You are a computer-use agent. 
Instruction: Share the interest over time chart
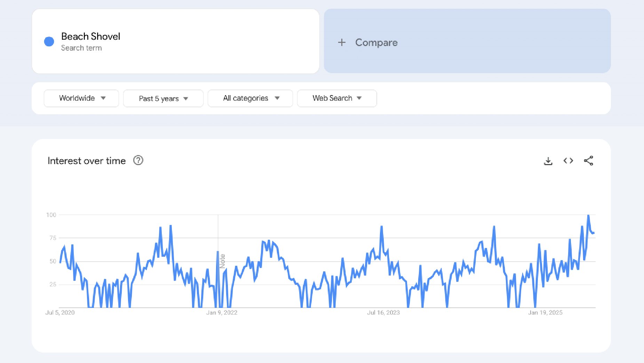588,161
